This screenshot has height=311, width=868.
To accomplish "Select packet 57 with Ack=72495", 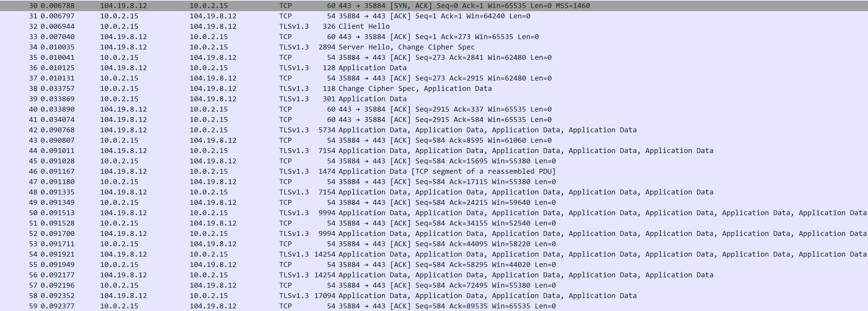I will click(434, 285).
